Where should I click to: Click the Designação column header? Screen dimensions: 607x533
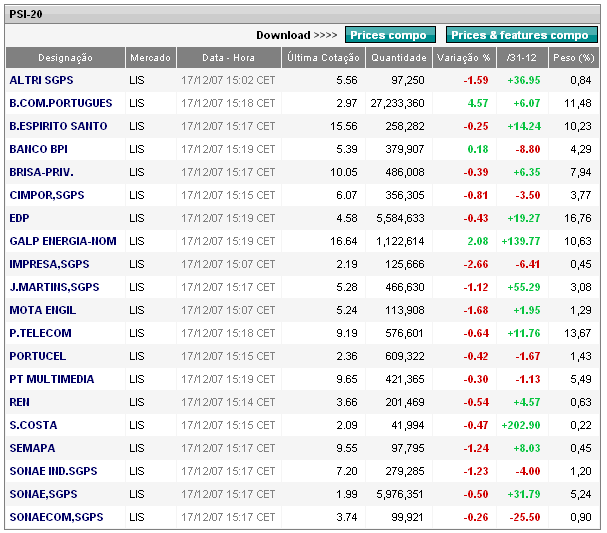[x=65, y=58]
